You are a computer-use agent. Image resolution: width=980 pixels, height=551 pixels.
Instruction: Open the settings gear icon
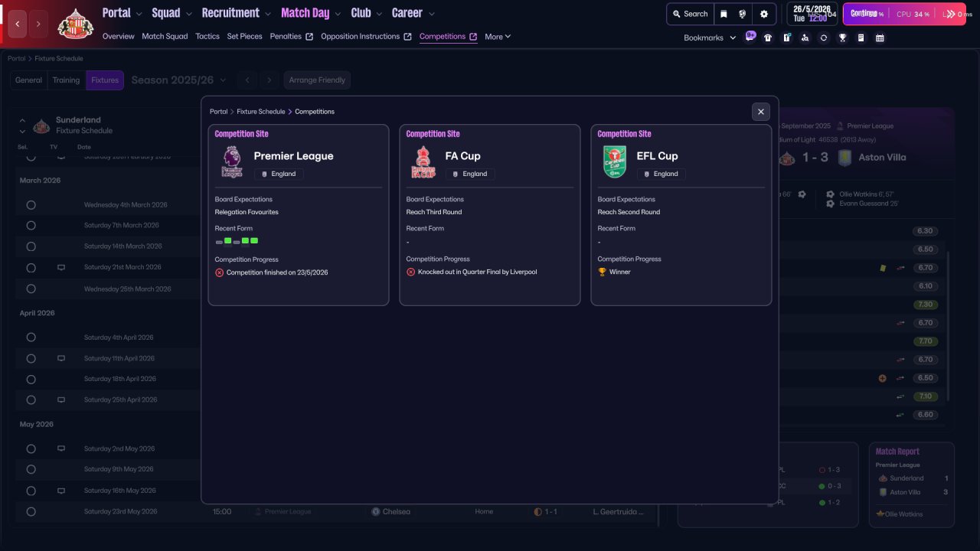point(764,14)
